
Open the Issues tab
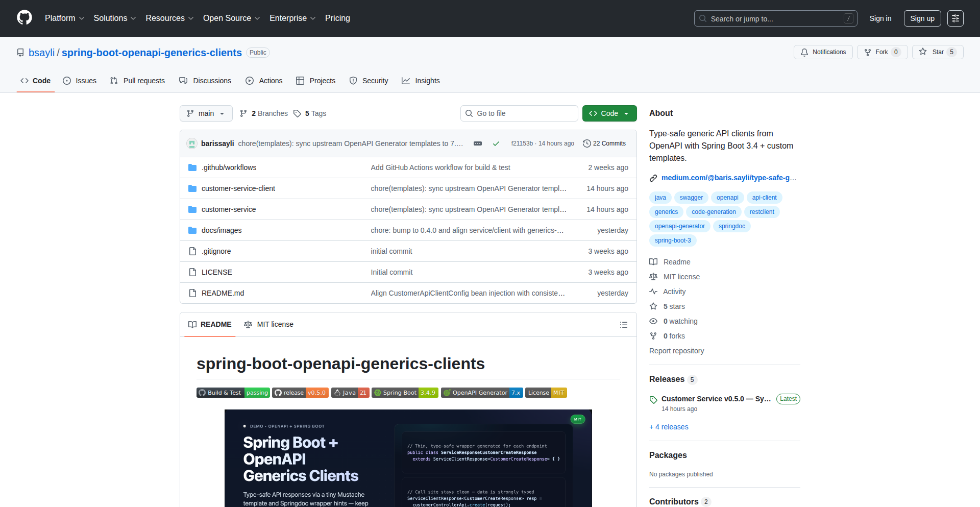point(80,81)
